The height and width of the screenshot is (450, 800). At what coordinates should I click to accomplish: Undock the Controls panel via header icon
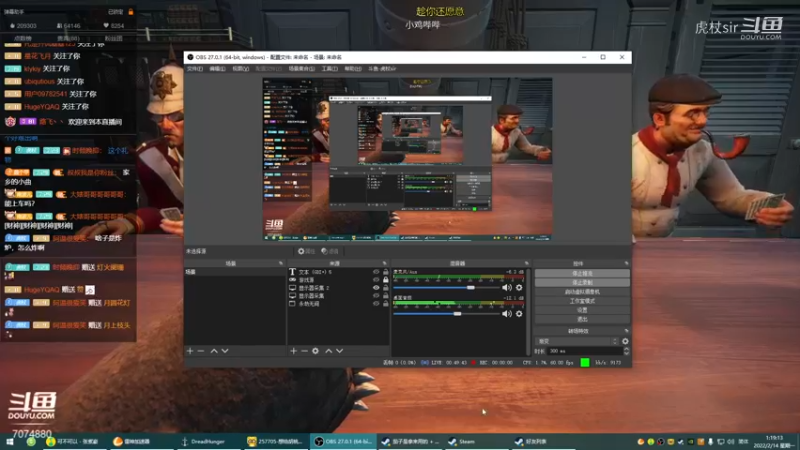(x=627, y=263)
